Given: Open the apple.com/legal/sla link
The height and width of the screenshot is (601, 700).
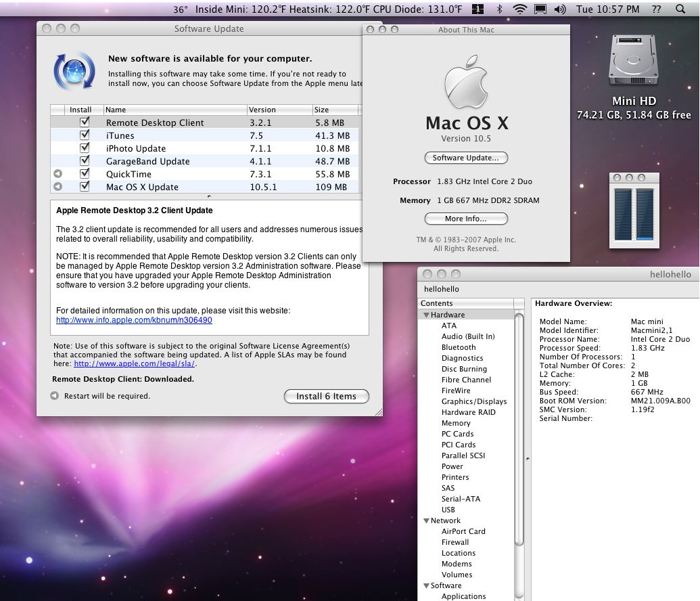Looking at the screenshot, I should pyautogui.click(x=135, y=363).
